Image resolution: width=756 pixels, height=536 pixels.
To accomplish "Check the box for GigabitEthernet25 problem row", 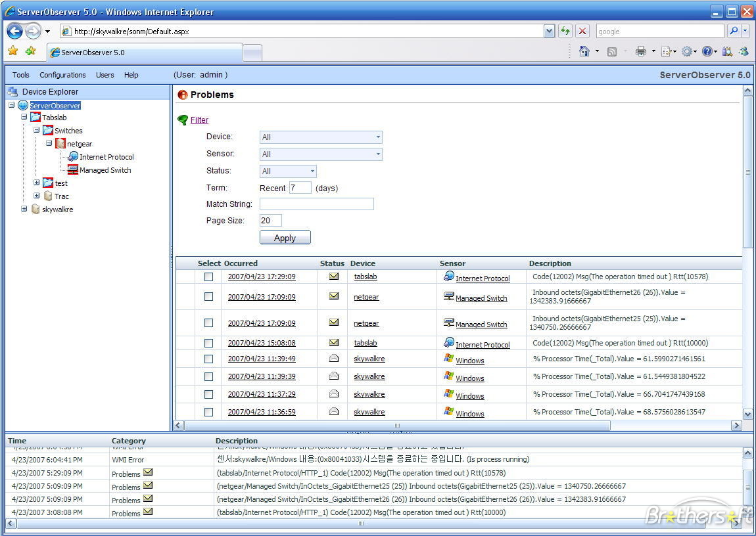I will click(x=208, y=323).
